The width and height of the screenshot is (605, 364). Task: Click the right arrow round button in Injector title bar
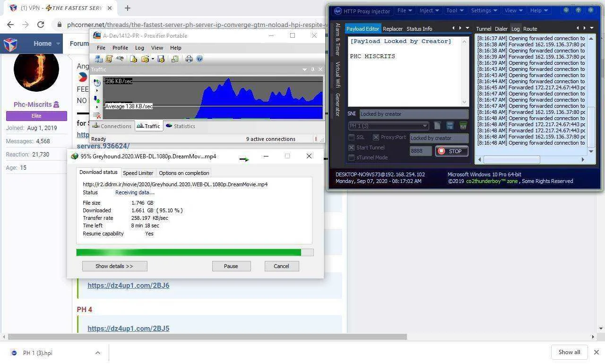590,10
